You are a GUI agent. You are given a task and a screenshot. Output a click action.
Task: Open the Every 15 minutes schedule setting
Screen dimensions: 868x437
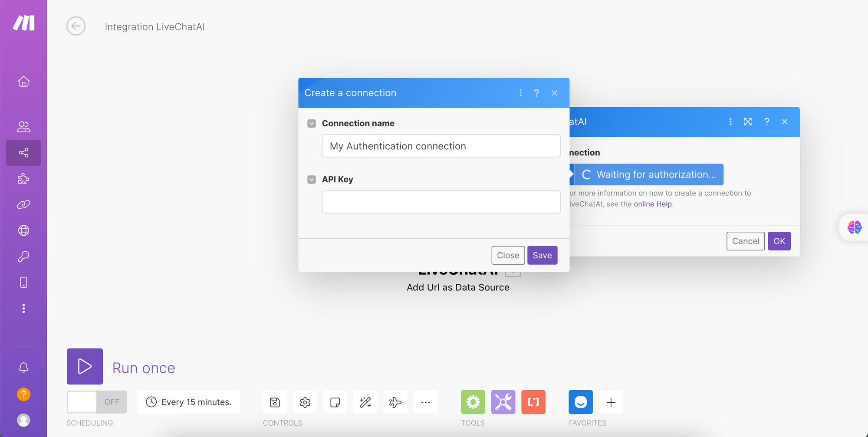pyautogui.click(x=189, y=402)
